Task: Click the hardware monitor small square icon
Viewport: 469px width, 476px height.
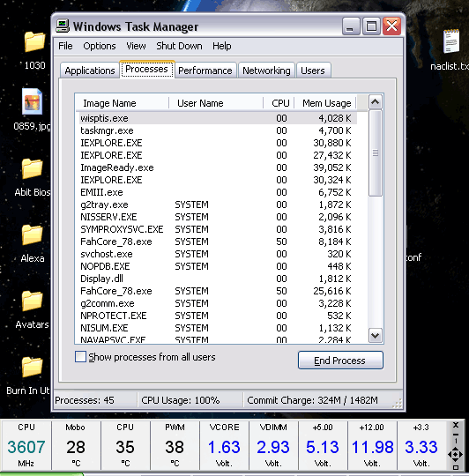Action: [x=456, y=467]
